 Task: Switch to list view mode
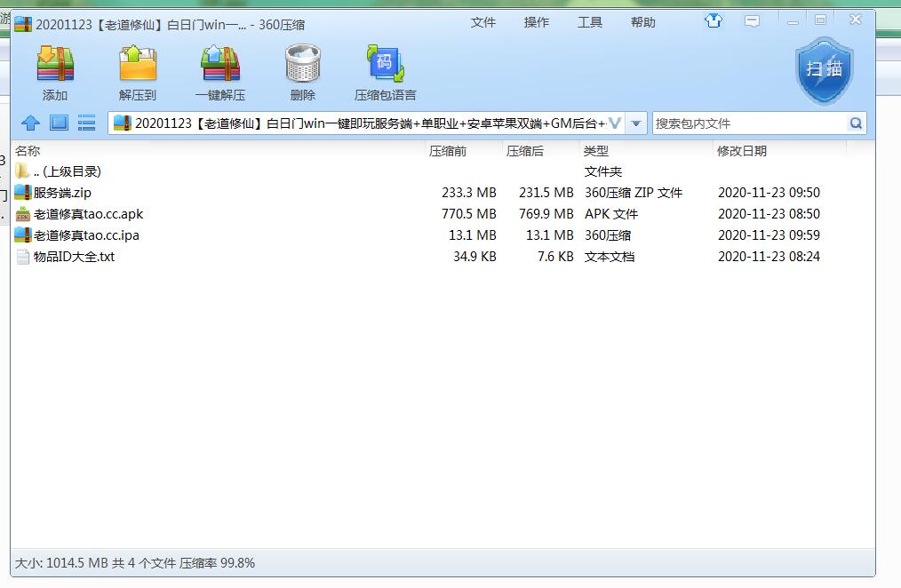(86, 123)
